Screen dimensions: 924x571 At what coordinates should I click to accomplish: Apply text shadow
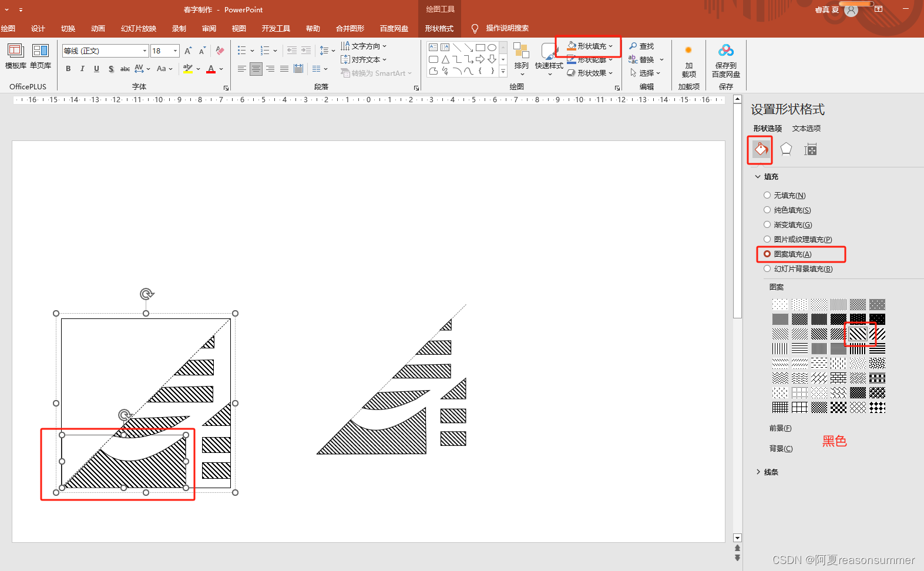tap(111, 69)
